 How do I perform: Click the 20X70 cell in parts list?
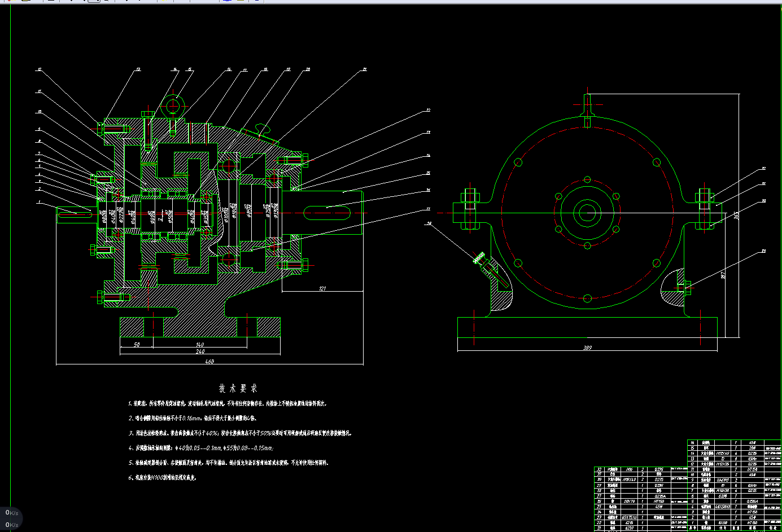click(x=629, y=501)
